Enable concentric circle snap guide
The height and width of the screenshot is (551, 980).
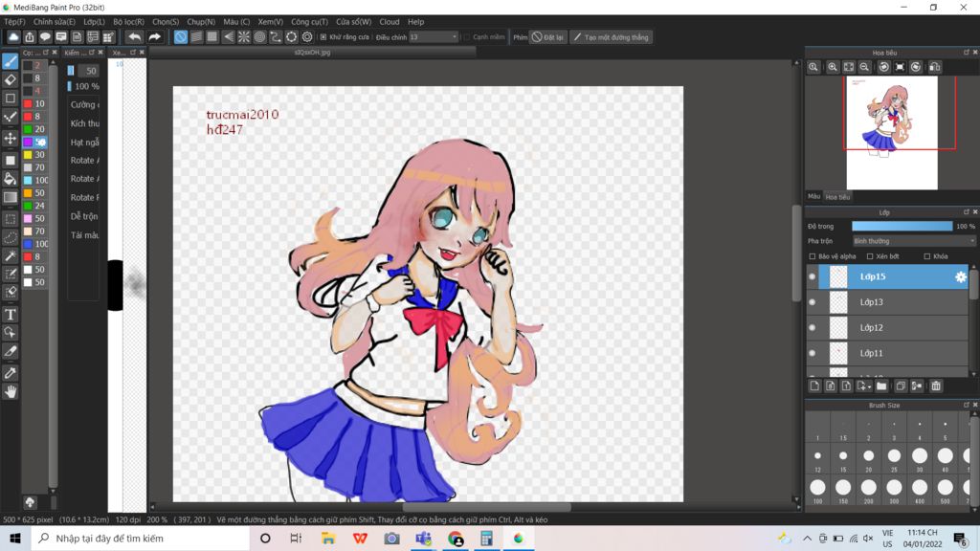pyautogui.click(x=259, y=37)
